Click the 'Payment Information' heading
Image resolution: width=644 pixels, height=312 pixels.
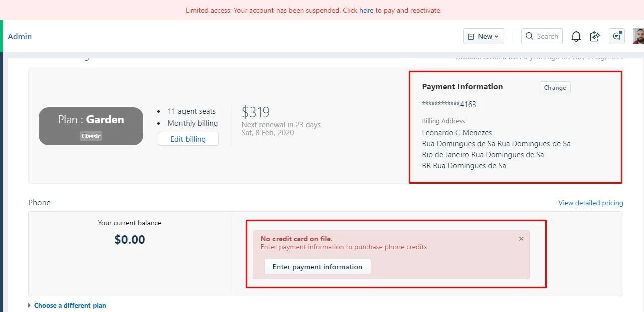[463, 87]
